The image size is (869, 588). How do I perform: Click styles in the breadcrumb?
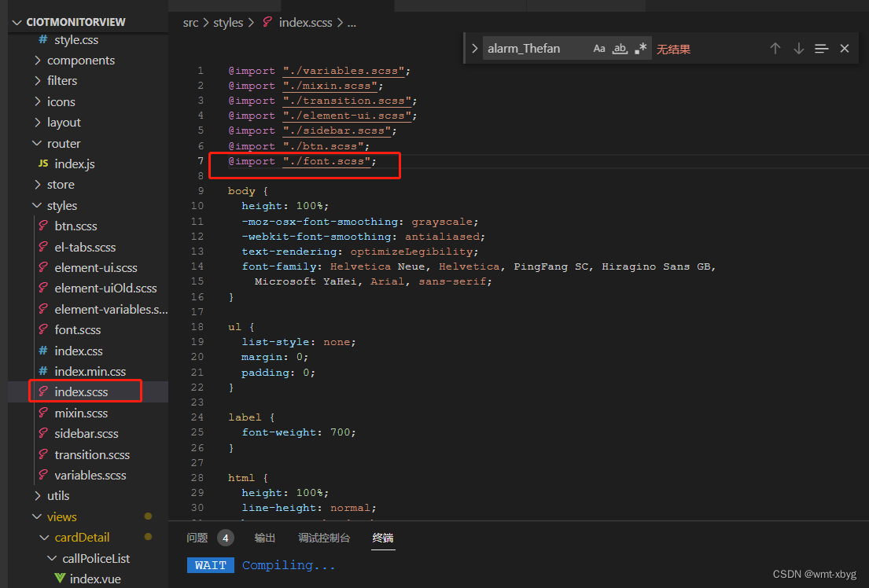tap(228, 23)
